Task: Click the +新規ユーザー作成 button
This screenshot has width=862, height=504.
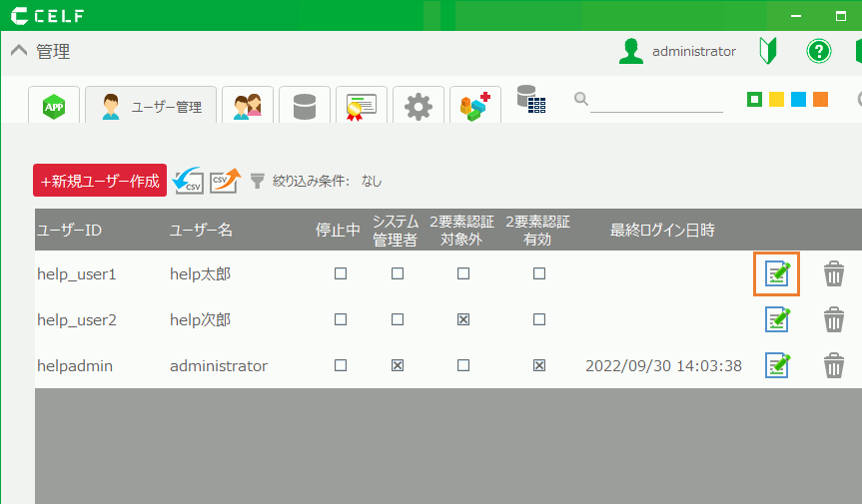Action: pyautogui.click(x=100, y=181)
